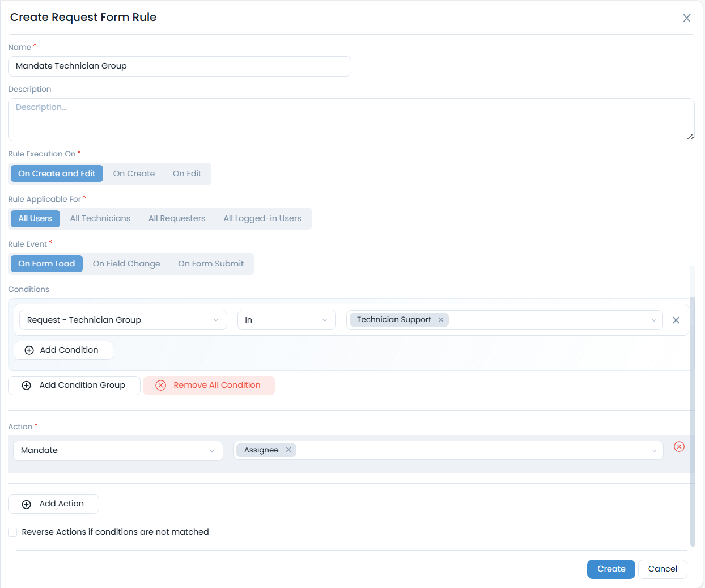This screenshot has height=588, width=705.
Task: Remove the Assignee tag via its x
Action: (x=288, y=450)
